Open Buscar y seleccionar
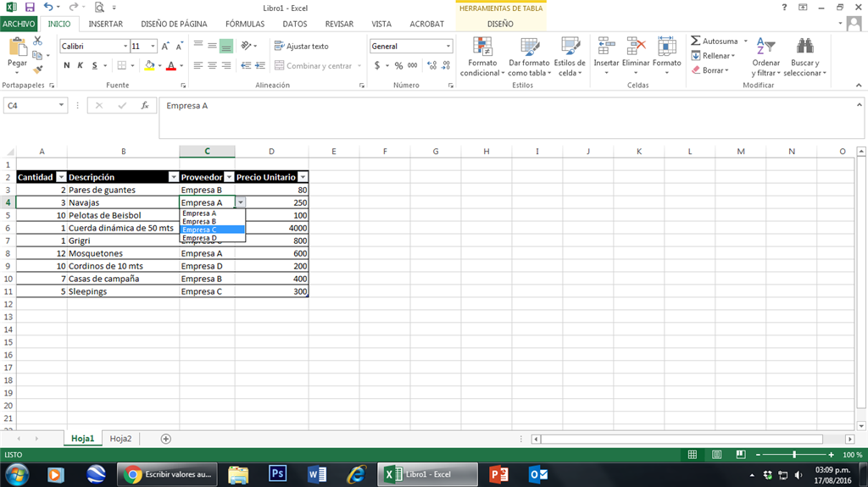 tap(805, 57)
